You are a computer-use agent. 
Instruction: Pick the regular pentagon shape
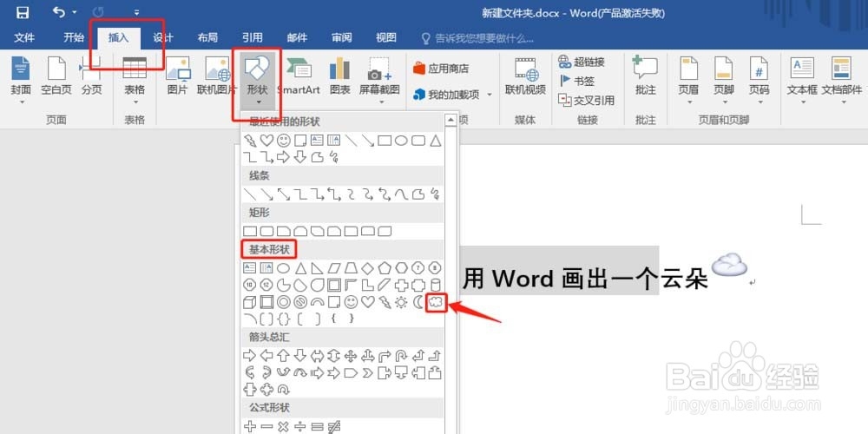click(385, 268)
